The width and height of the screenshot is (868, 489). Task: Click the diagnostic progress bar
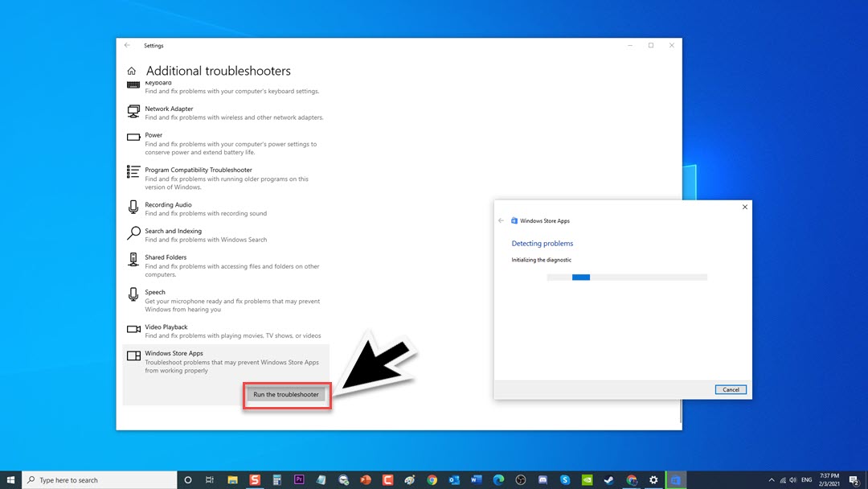(x=627, y=277)
